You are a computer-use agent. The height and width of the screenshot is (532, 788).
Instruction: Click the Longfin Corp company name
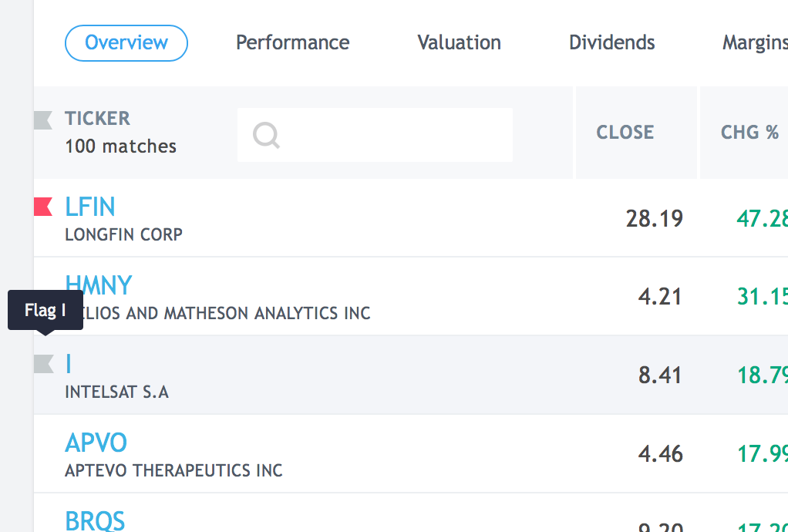pyautogui.click(x=123, y=234)
